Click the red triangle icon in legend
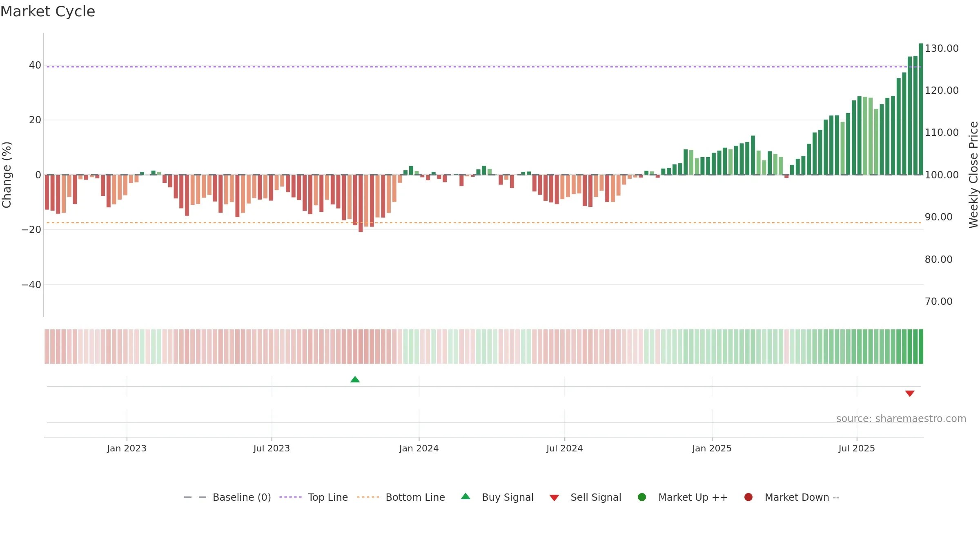The image size is (980, 551). (554, 498)
